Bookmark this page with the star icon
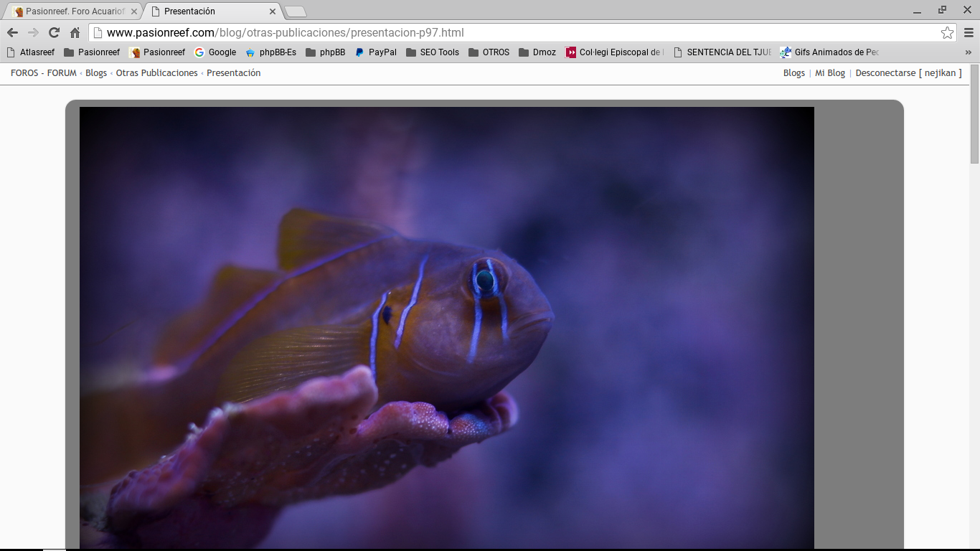980x551 pixels. [x=947, y=32]
